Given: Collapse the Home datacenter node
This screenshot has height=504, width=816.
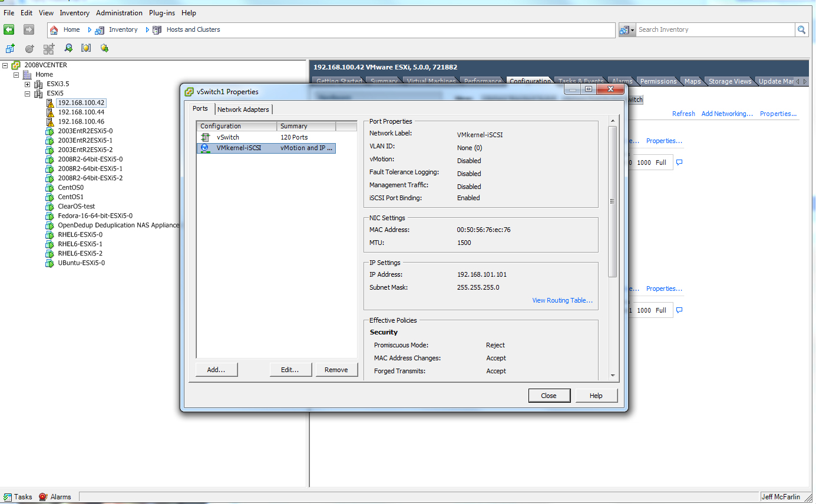Looking at the screenshot, I should [x=16, y=75].
